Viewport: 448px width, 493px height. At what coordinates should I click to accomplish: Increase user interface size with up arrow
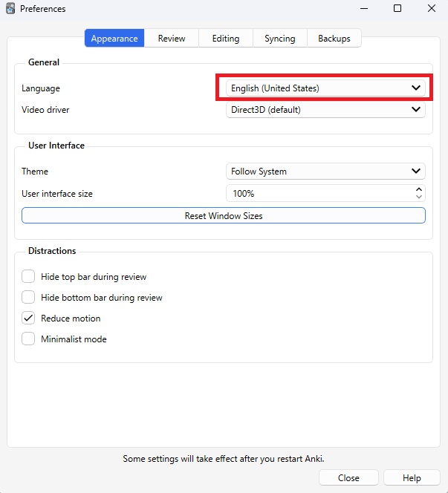coord(419,189)
